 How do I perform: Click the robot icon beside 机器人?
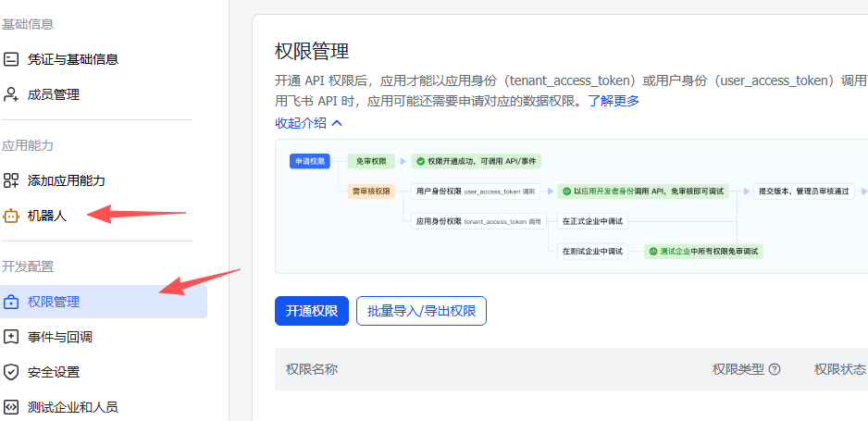click(x=10, y=216)
